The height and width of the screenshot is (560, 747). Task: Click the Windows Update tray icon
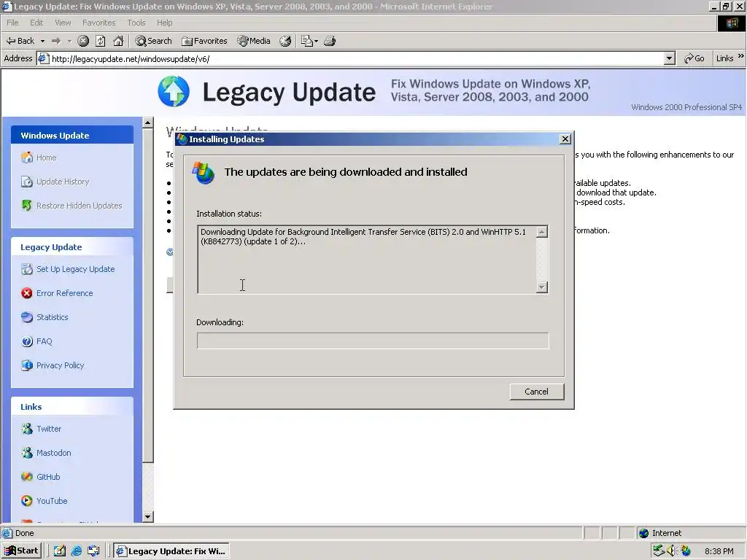click(686, 551)
